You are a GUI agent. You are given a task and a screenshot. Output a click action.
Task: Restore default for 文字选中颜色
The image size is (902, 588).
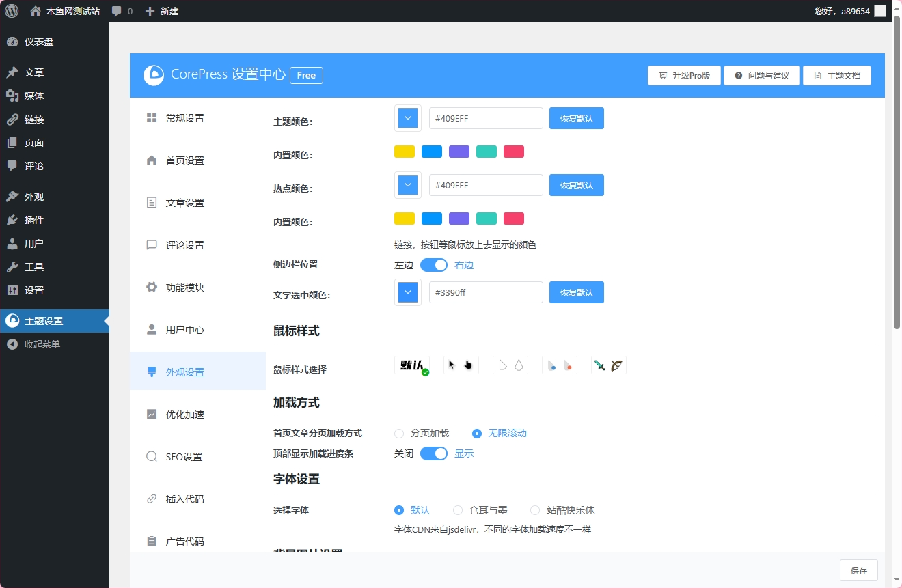577,292
